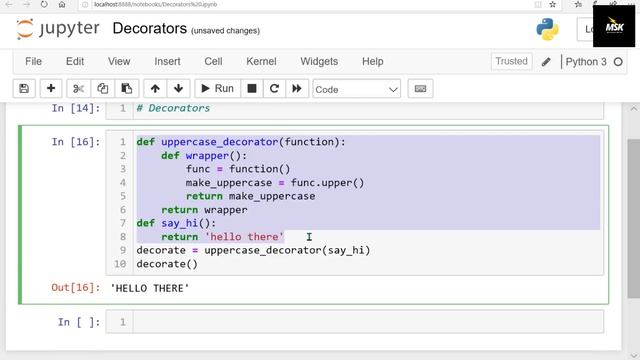Open the Edit menu

point(75,61)
